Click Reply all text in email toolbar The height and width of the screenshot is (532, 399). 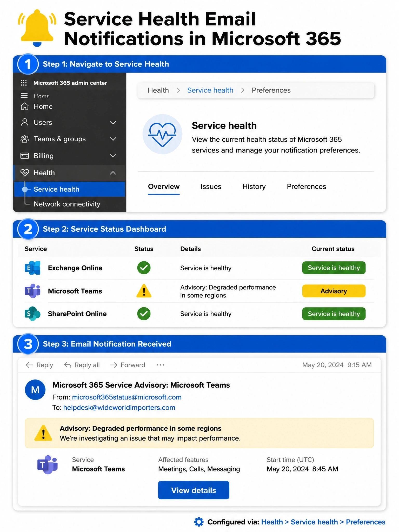tap(87, 365)
